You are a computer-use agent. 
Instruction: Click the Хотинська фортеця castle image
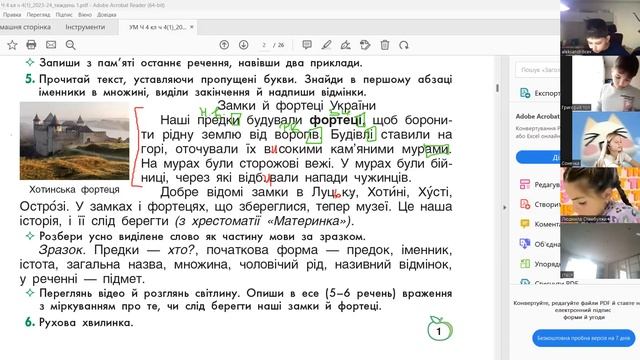click(x=74, y=141)
